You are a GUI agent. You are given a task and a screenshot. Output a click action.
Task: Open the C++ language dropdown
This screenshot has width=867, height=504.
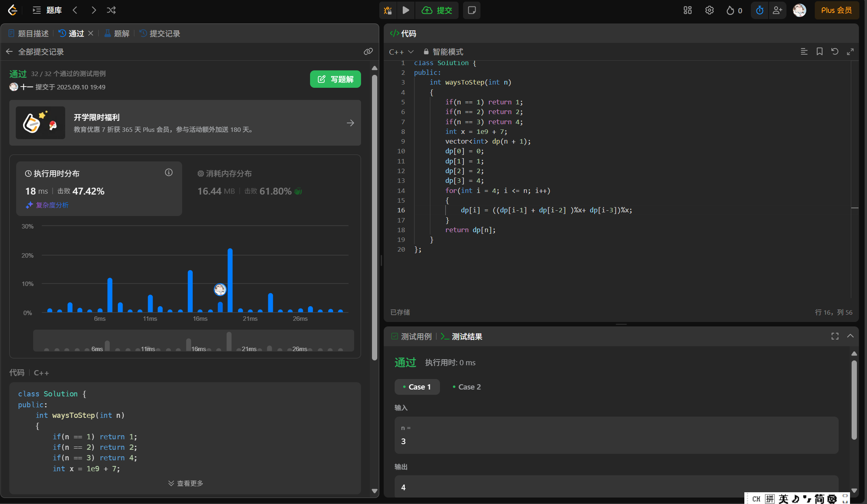coord(401,52)
